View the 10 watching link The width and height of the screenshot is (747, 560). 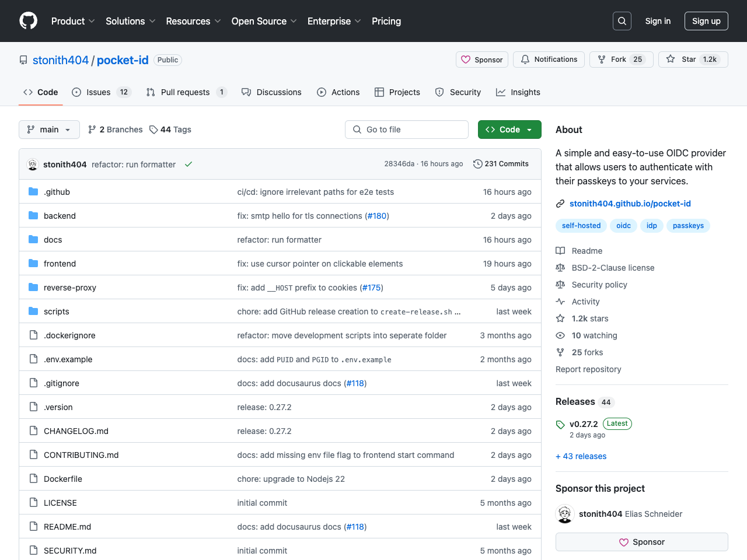(587, 335)
